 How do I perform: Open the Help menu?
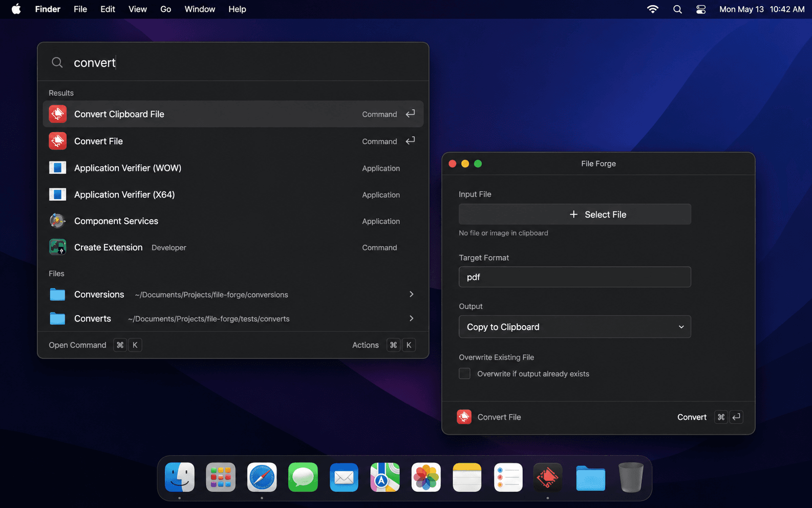(x=237, y=9)
